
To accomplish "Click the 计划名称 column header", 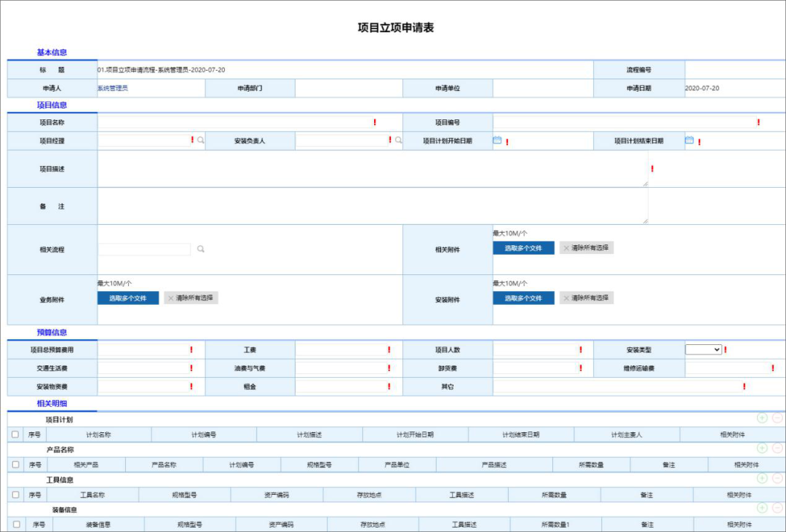I will (98, 434).
